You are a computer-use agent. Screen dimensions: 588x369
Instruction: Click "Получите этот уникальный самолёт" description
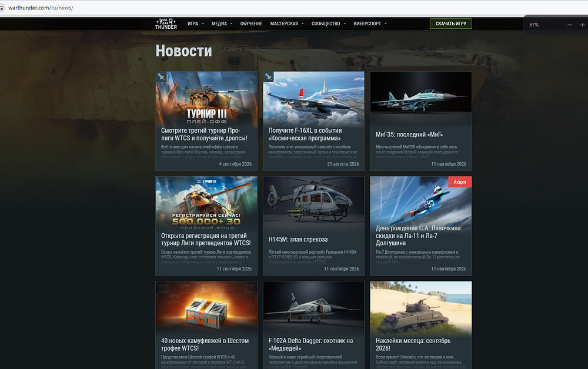(x=312, y=152)
